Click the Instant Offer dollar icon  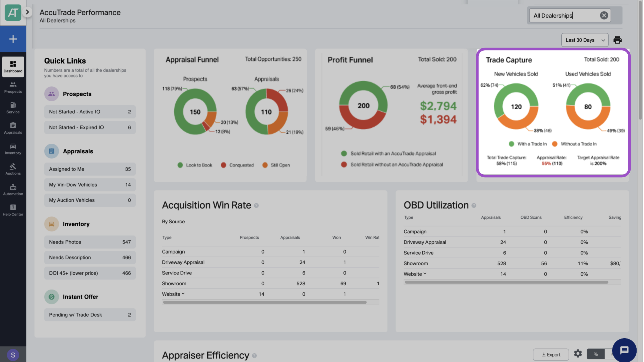point(52,297)
